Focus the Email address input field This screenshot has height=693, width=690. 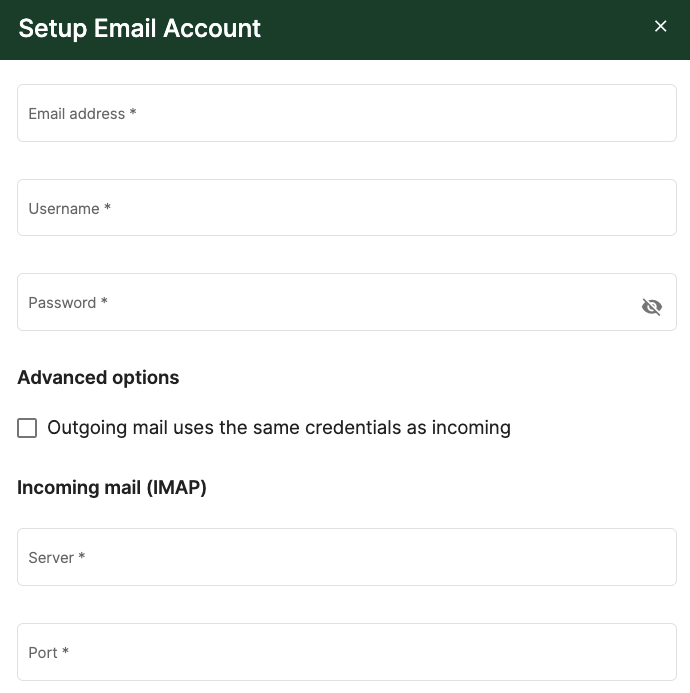click(347, 113)
